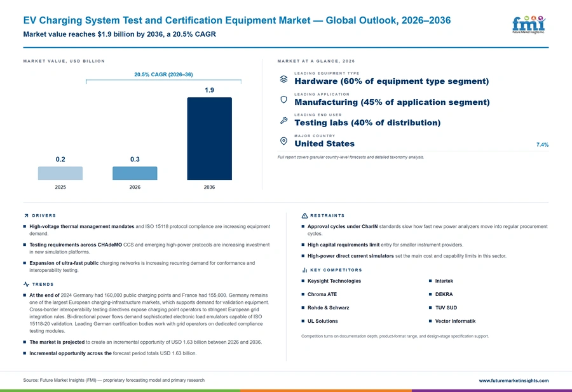The height and width of the screenshot is (392, 572).
Task: Click the DEKRA competitor entry
Action: tap(444, 294)
